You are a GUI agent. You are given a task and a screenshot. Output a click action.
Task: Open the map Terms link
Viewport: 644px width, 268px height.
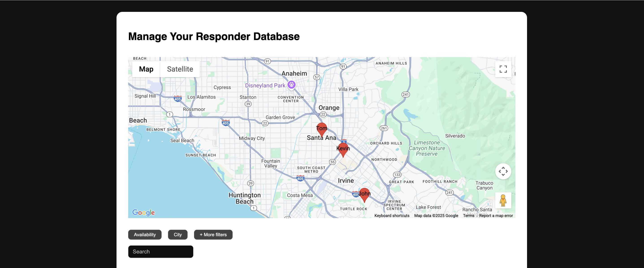[x=468, y=216]
